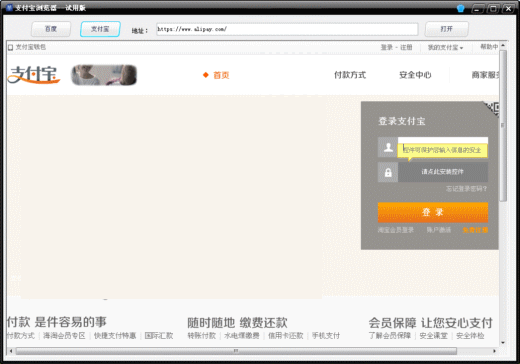Click the 随时随地 缴费还款 heading
The image size is (520, 364).
click(x=237, y=323)
